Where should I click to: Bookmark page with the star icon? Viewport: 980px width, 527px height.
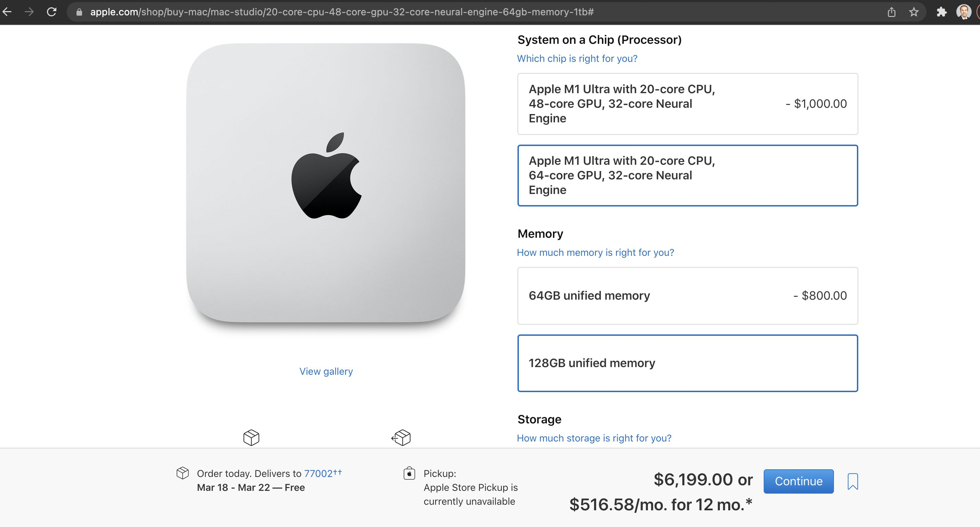click(x=914, y=12)
